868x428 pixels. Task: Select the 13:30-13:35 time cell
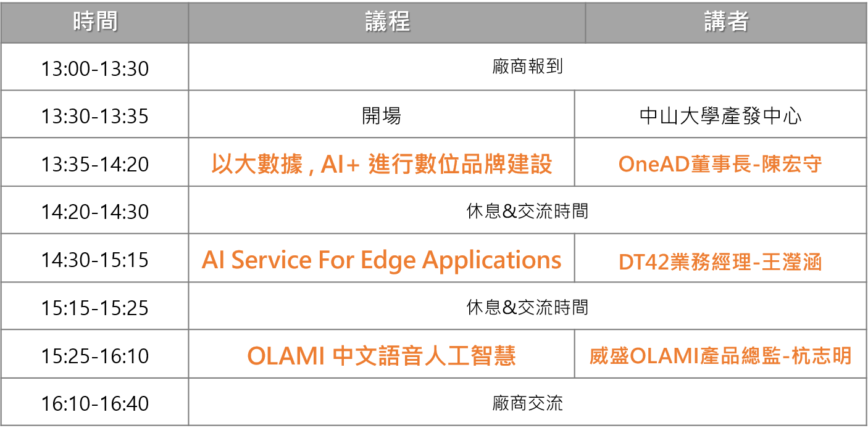click(95, 115)
